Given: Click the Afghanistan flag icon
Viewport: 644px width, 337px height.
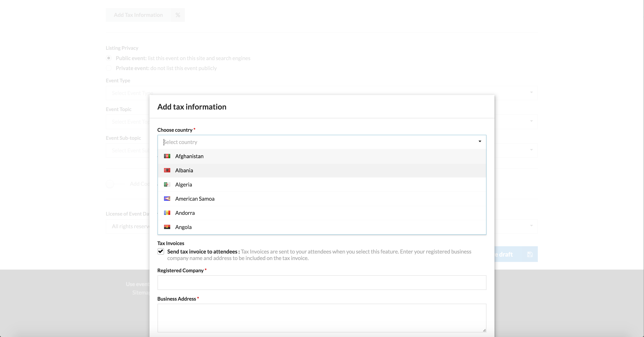Looking at the screenshot, I should click(167, 156).
